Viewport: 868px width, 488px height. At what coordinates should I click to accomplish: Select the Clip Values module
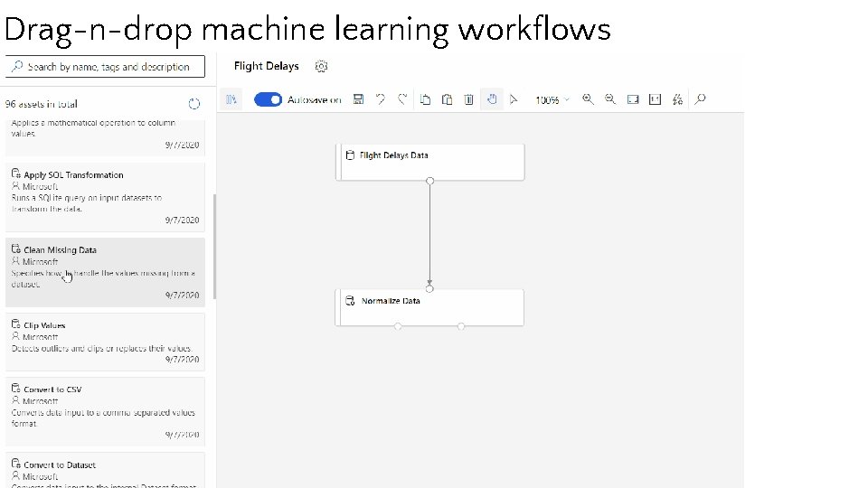point(105,342)
